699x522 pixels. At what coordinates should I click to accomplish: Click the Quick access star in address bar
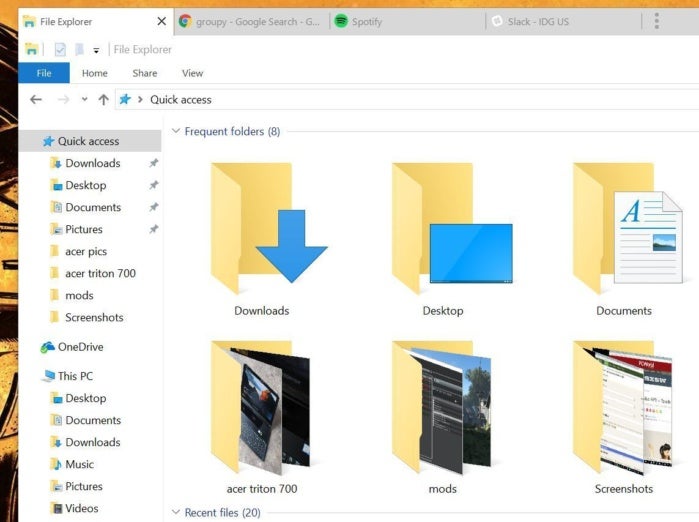click(x=125, y=99)
